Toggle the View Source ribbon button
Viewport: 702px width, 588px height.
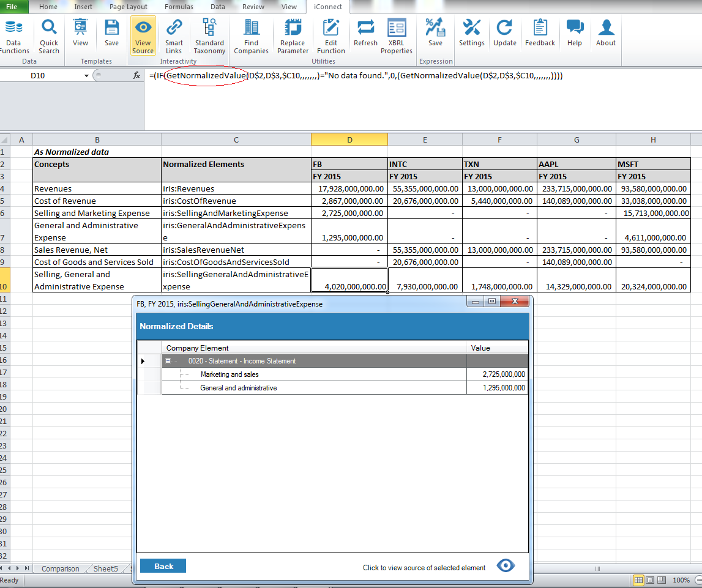pyautogui.click(x=143, y=36)
